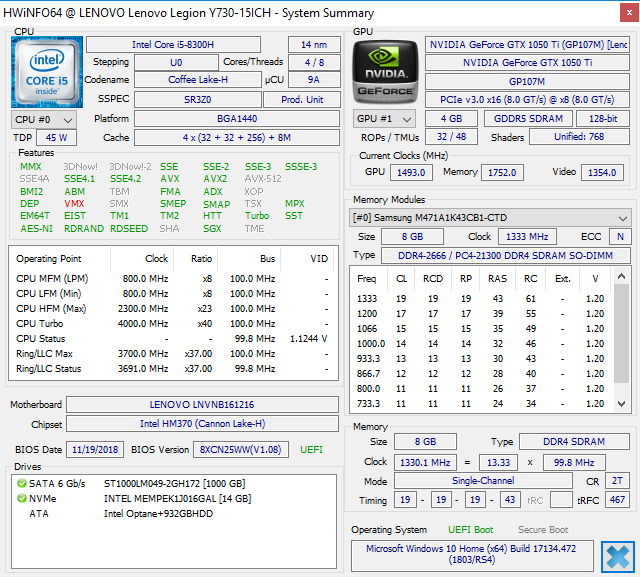Viewport: 640px width, 577px height.
Task: Click the LENOVO LNVNB161216 motherboard field
Action: (x=203, y=405)
